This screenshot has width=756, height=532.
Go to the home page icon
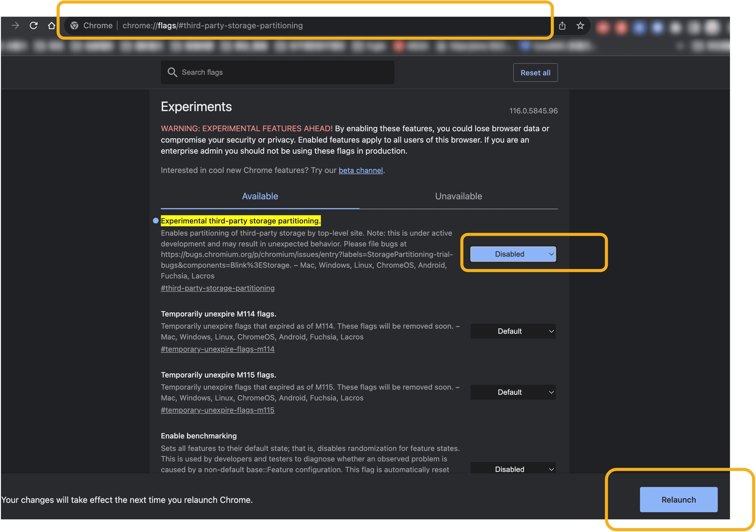(x=52, y=25)
